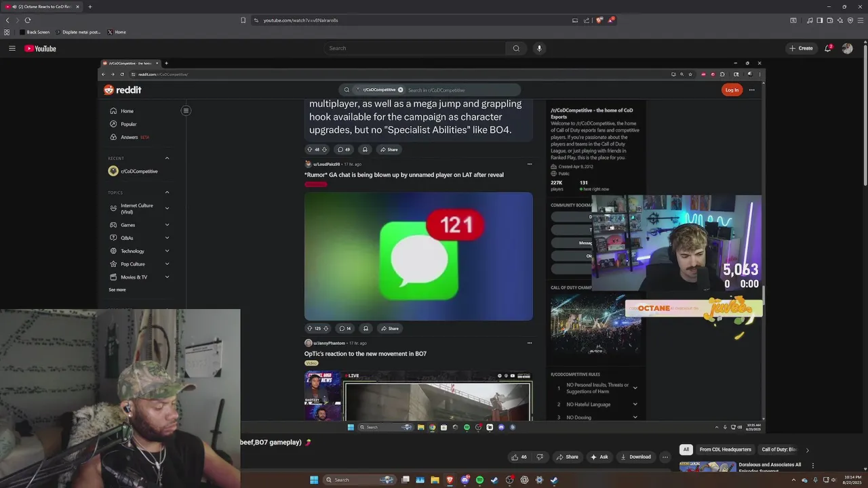The width and height of the screenshot is (868, 488).
Task: Open the YouTube account avatar menu
Action: [847, 48]
